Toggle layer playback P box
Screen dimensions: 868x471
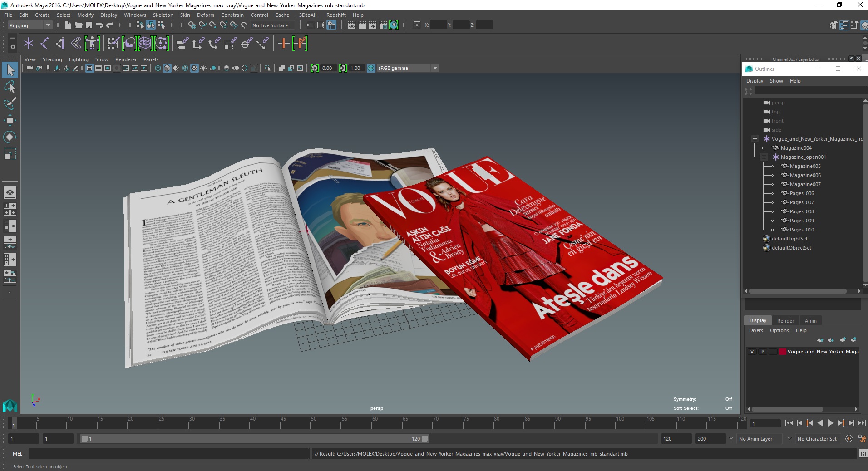(763, 352)
